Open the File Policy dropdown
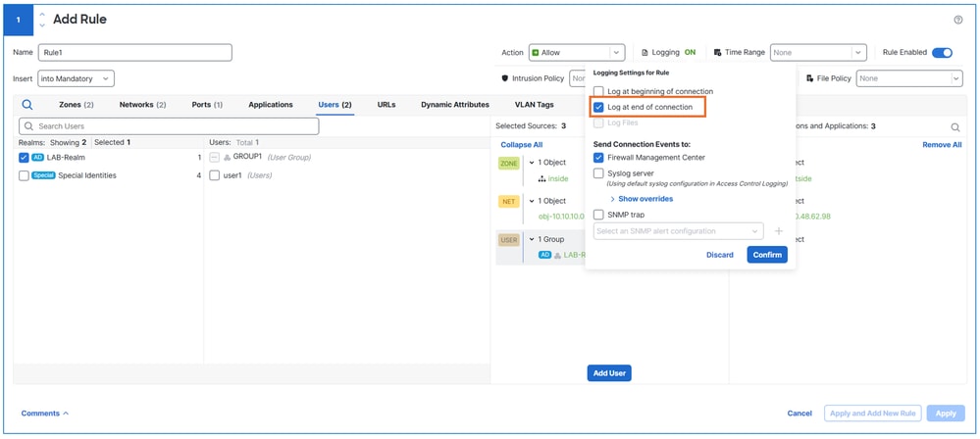Viewport: 980px width, 439px height. pos(909,78)
